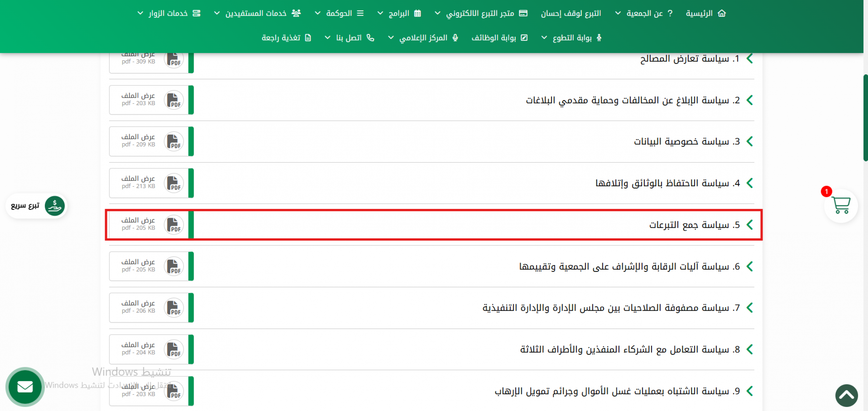Expand the البرامج dropdown menu
This screenshot has width=868, height=411.
pos(399,13)
